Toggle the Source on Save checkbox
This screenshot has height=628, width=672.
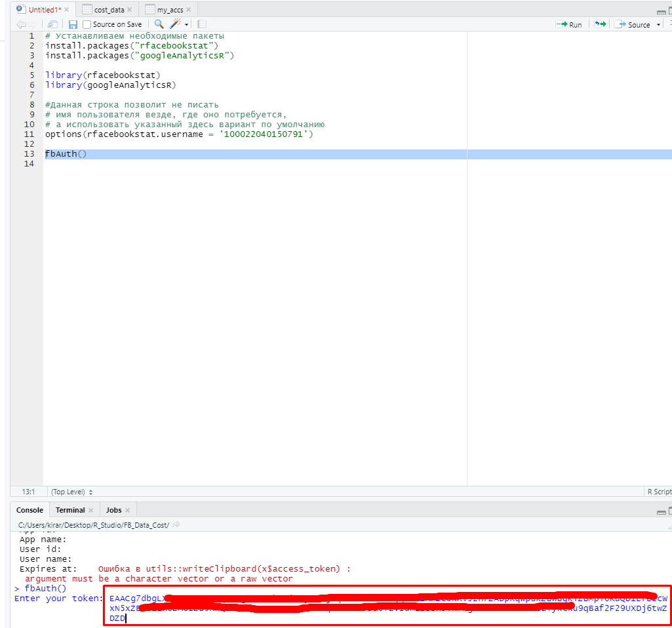[x=87, y=24]
